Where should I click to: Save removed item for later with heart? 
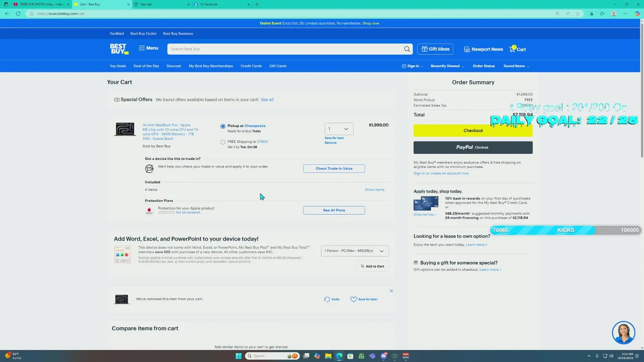pyautogui.click(x=364, y=299)
